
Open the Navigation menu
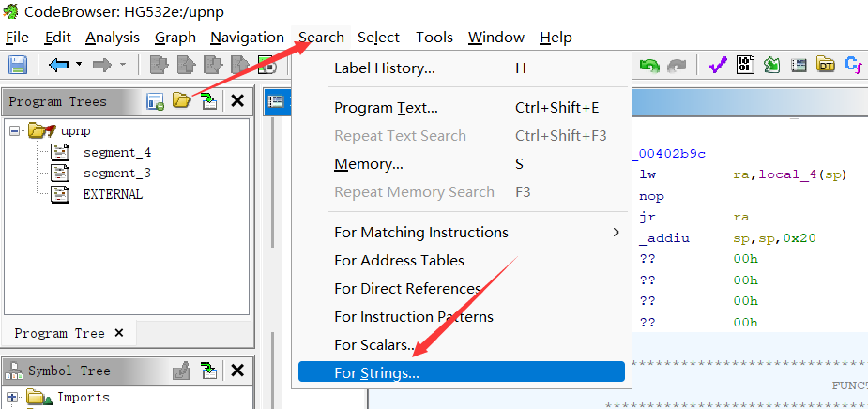(x=247, y=38)
